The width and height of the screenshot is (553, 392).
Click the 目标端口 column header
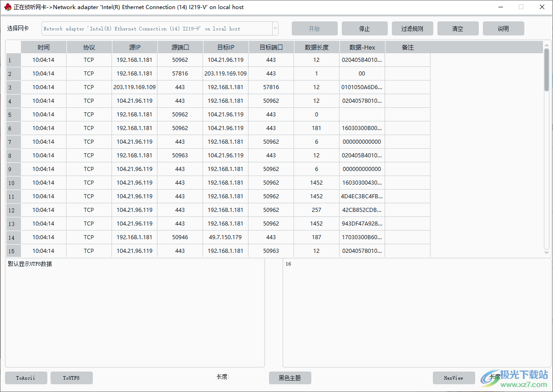coord(271,47)
